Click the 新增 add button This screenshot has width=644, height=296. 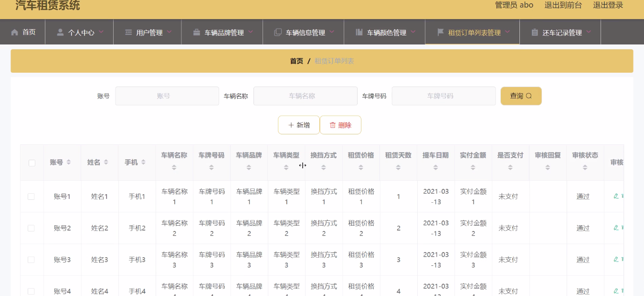pos(299,125)
